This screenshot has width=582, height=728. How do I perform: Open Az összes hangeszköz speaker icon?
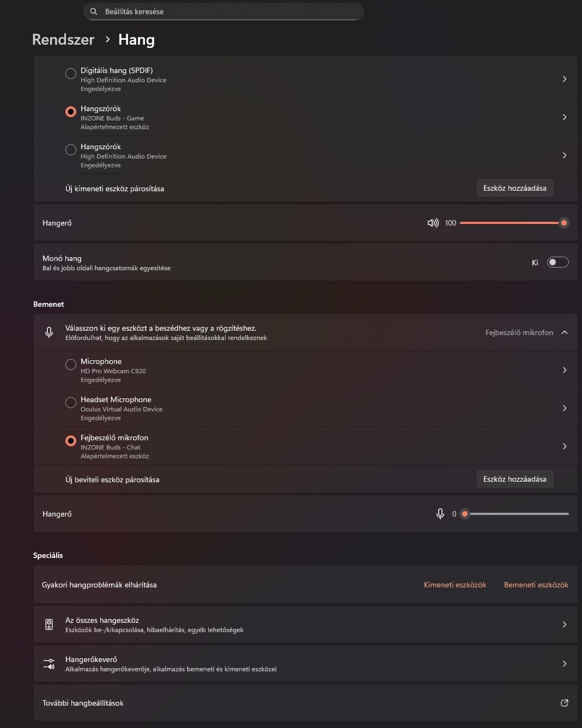(49, 624)
